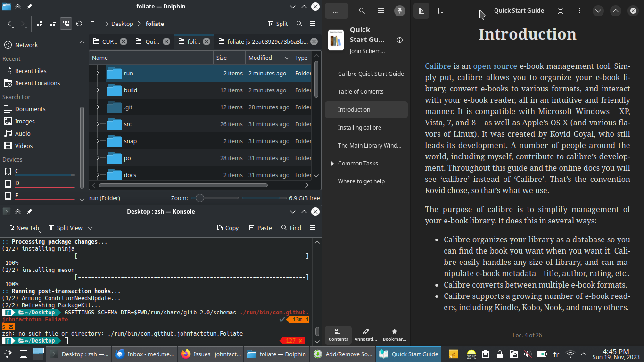Unmute the system volume in tray
This screenshot has height=362, width=644.
coord(528,354)
